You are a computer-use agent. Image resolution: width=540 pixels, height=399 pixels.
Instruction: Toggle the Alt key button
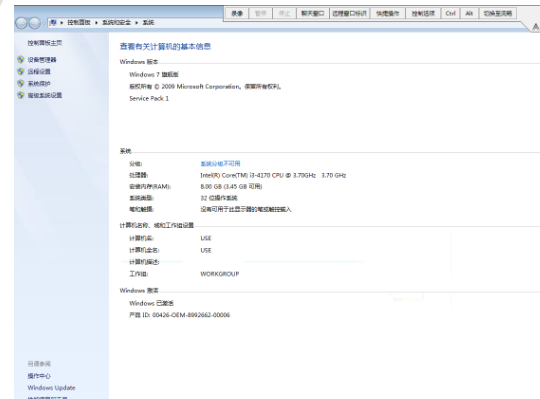pyautogui.click(x=469, y=13)
